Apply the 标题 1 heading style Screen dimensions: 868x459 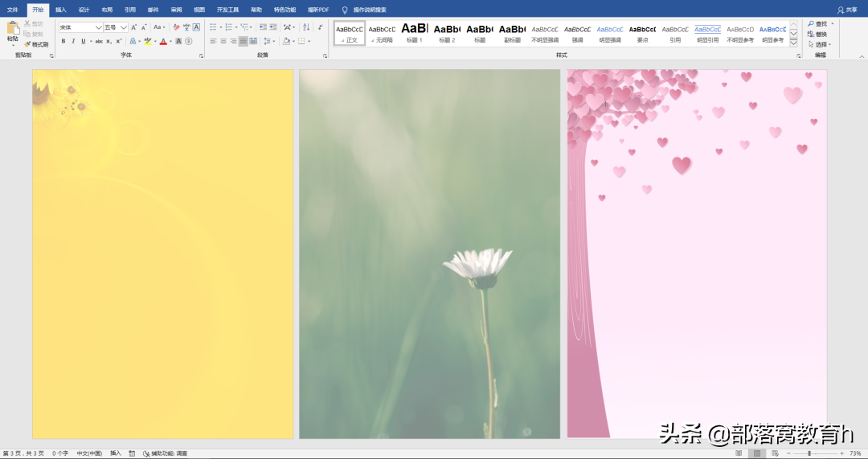click(415, 33)
